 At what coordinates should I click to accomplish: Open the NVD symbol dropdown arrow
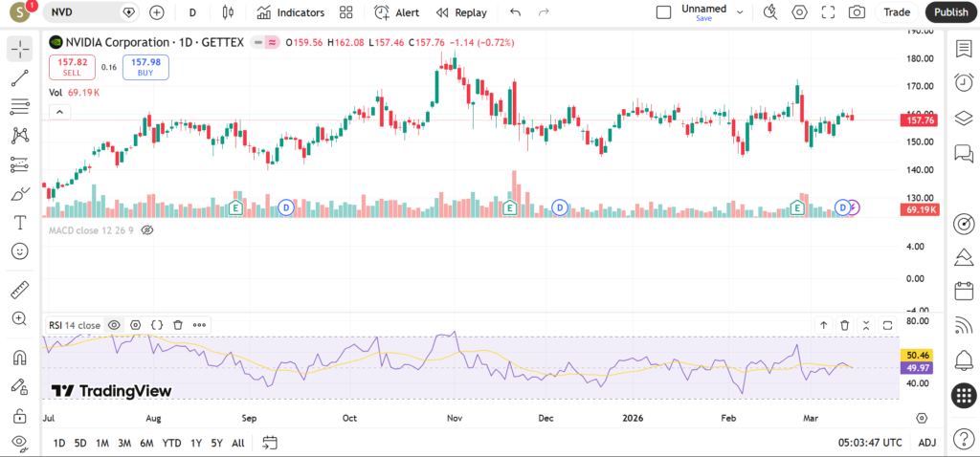tap(130, 12)
